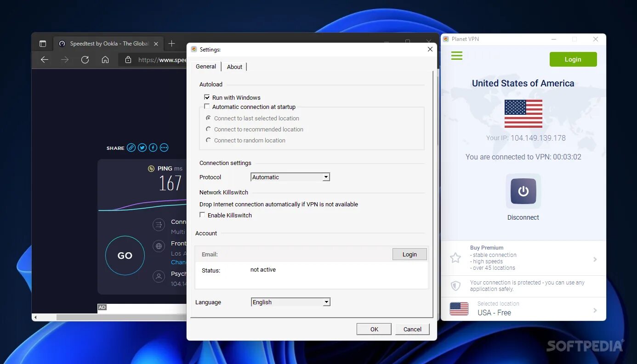
Task: Click the ping value 167
Action: coord(170,183)
